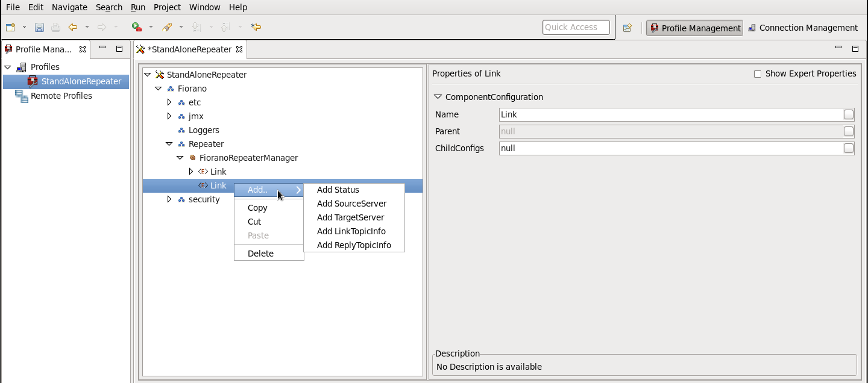
Task: Open the Run launch dropdown arrow
Action: (151, 27)
